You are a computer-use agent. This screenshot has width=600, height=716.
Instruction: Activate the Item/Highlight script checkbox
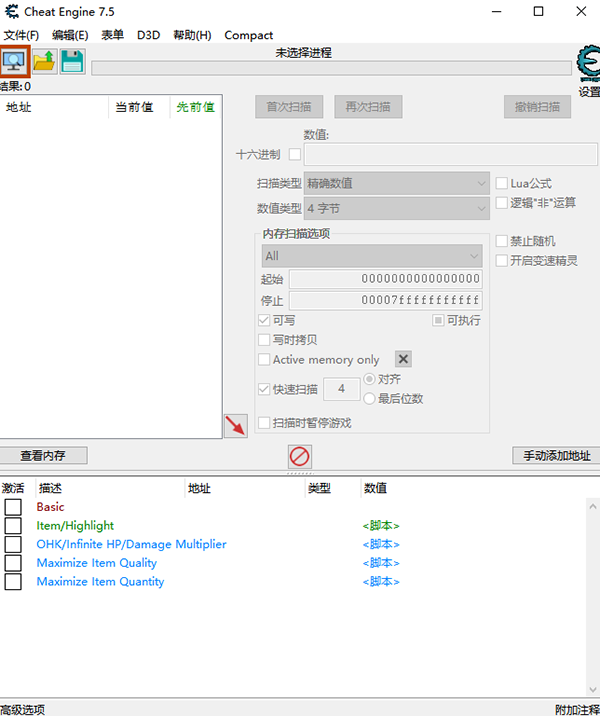coord(13,526)
